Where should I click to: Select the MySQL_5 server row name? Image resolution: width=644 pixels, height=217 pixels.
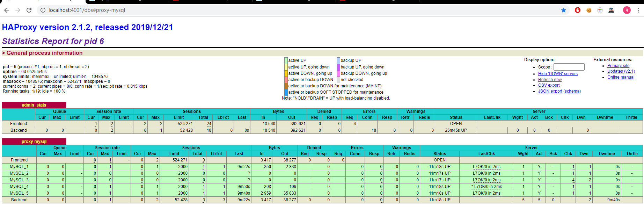(19, 193)
